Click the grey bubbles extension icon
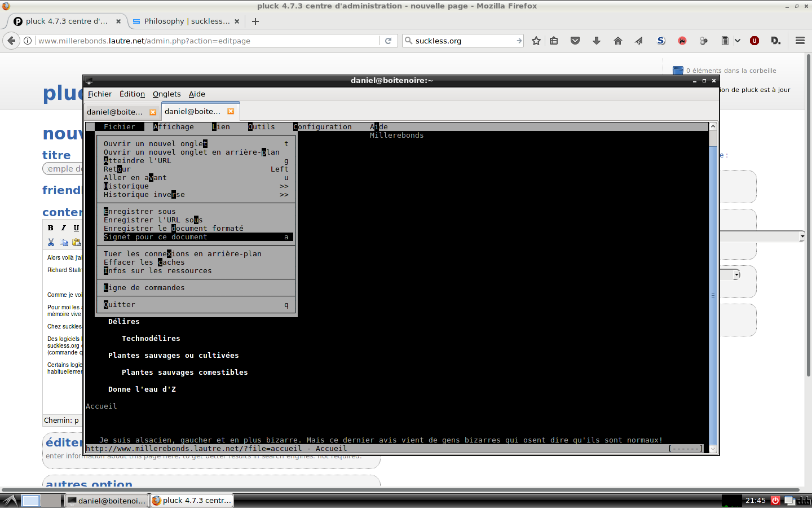The width and height of the screenshot is (812, 508). tap(704, 41)
